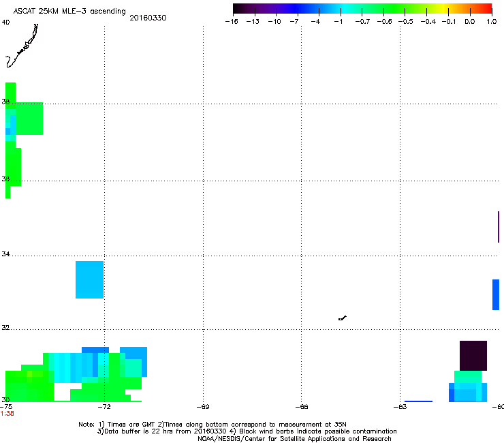Screen dimensions: 504x443
Task: Click the 'ASCAT 25KM MLE-3 ascending' title
Action: [69, 11]
